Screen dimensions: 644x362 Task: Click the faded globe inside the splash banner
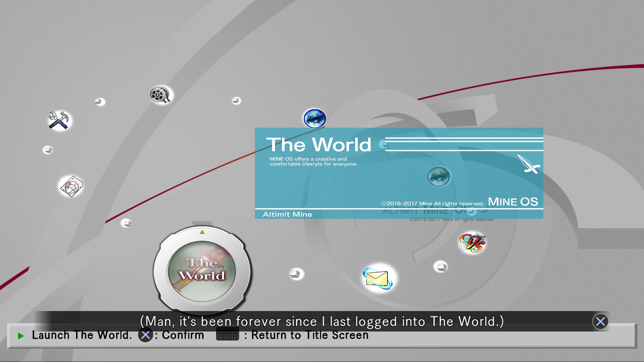pos(438,176)
